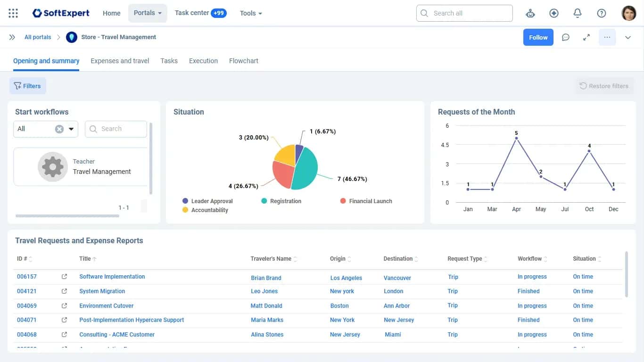The height and width of the screenshot is (362, 644).
Task: Sort by Title column arrow
Action: click(x=94, y=259)
